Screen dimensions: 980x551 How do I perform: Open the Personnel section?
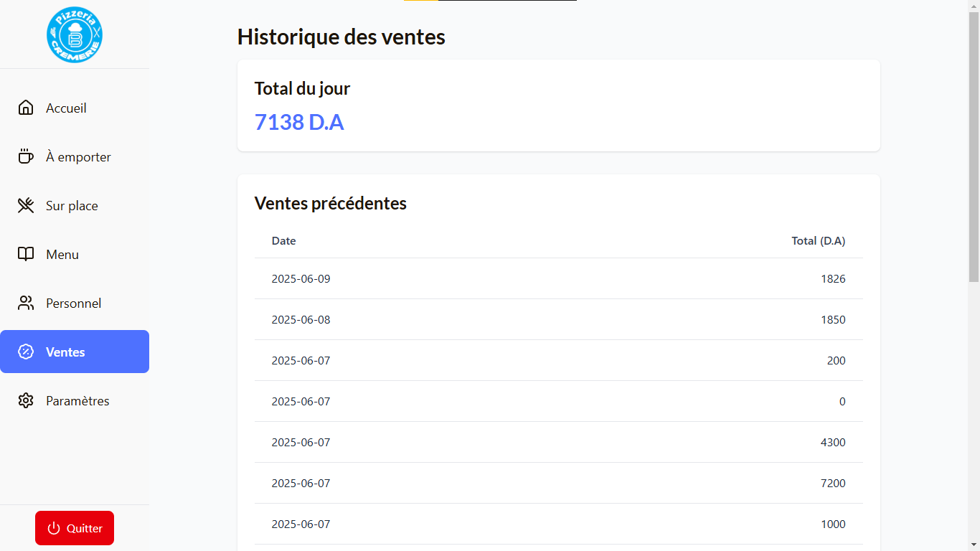[x=73, y=303]
